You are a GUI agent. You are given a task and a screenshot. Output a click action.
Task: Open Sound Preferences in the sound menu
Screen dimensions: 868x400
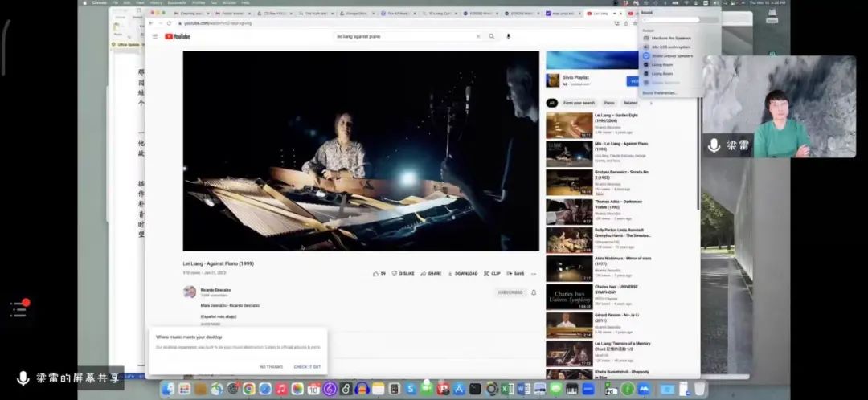660,93
